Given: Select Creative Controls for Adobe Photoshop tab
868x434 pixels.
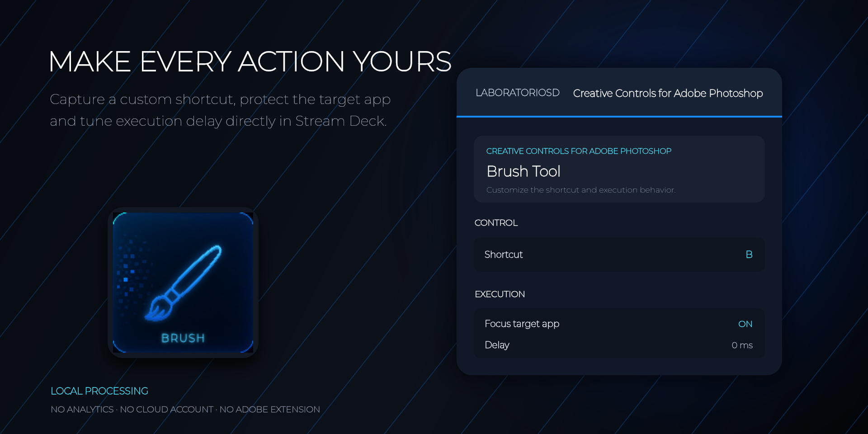Looking at the screenshot, I should 668,93.
